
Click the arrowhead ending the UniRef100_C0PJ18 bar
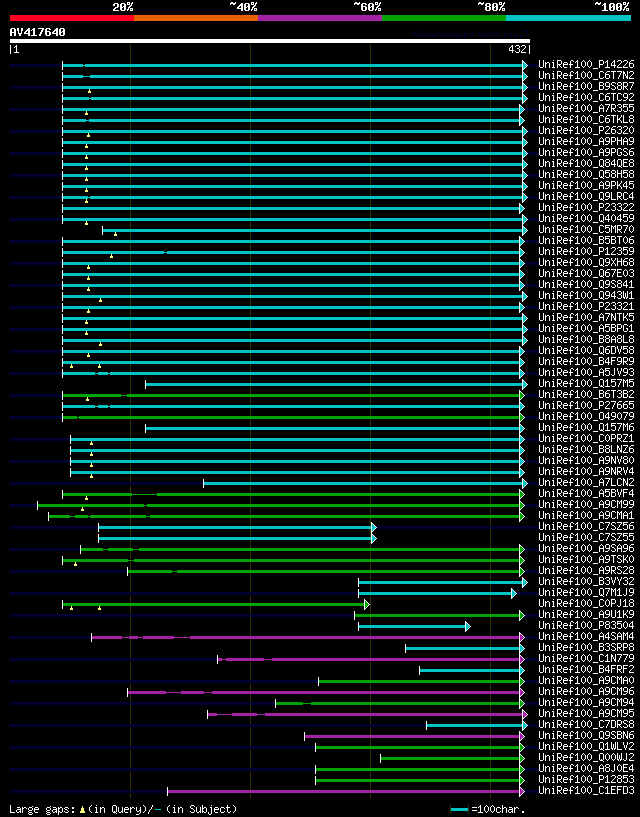pos(367,604)
